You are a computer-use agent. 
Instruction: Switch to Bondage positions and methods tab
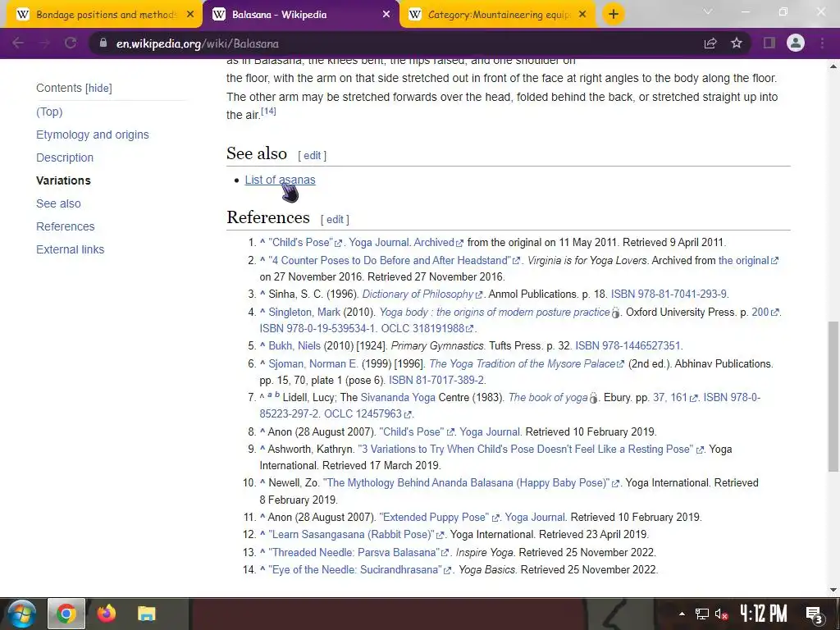(102, 15)
